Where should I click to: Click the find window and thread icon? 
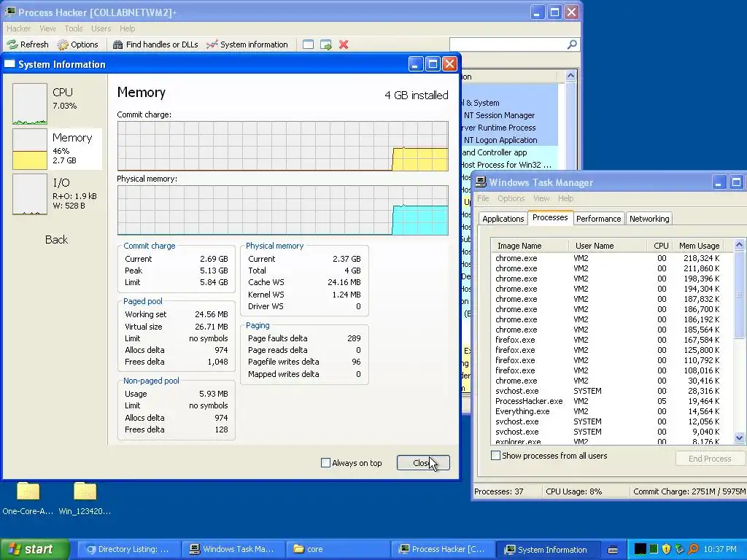(x=326, y=44)
